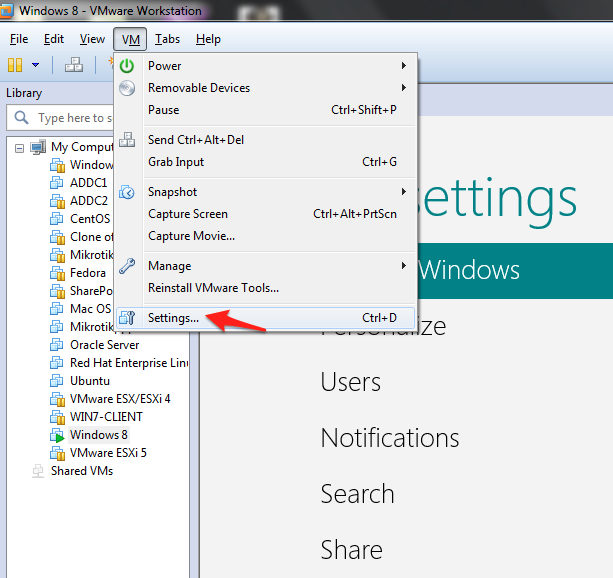The height and width of the screenshot is (578, 613).
Task: Select Capture Screen menu item
Action: 265,214
